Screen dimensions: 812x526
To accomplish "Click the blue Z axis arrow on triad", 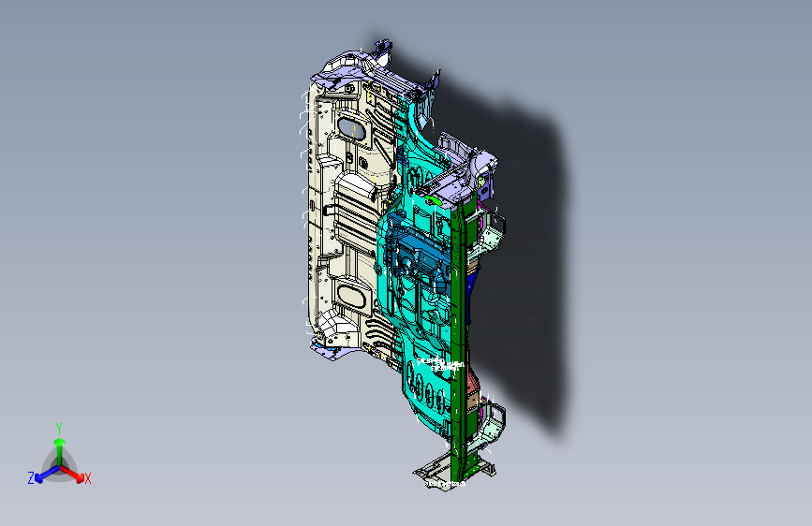I will [x=46, y=475].
